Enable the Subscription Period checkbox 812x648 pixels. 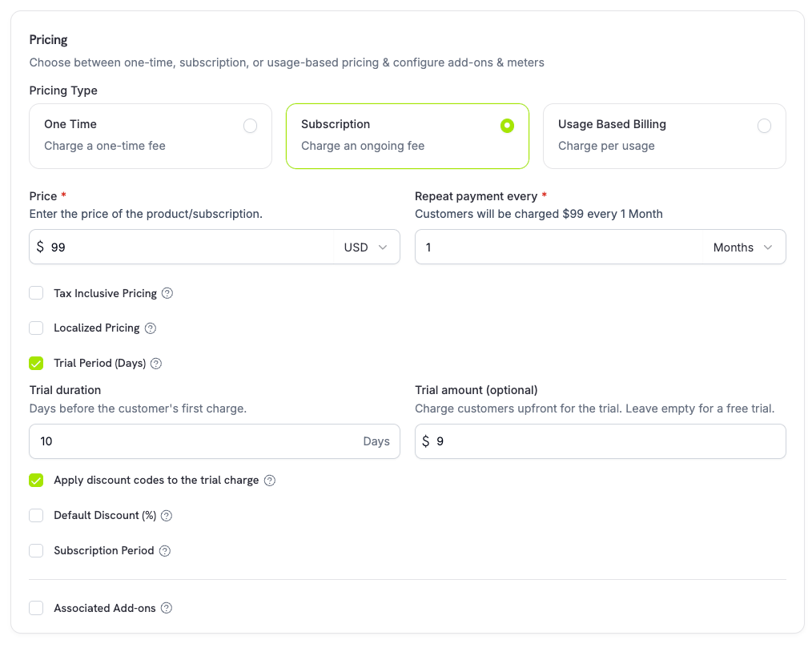[x=36, y=551]
